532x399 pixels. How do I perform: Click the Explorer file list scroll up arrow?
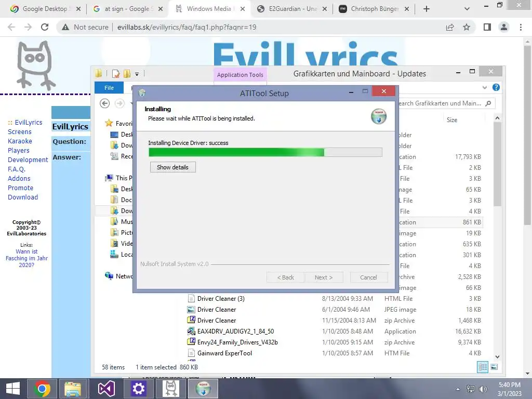click(497, 118)
